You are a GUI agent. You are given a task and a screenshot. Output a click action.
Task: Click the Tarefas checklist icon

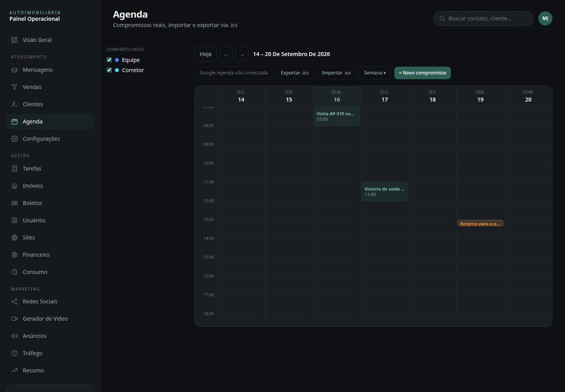[15, 169]
